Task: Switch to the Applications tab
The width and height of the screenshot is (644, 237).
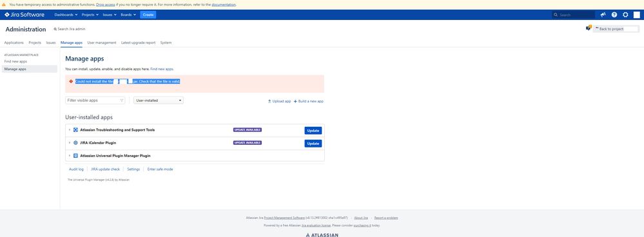Action: coord(14,43)
